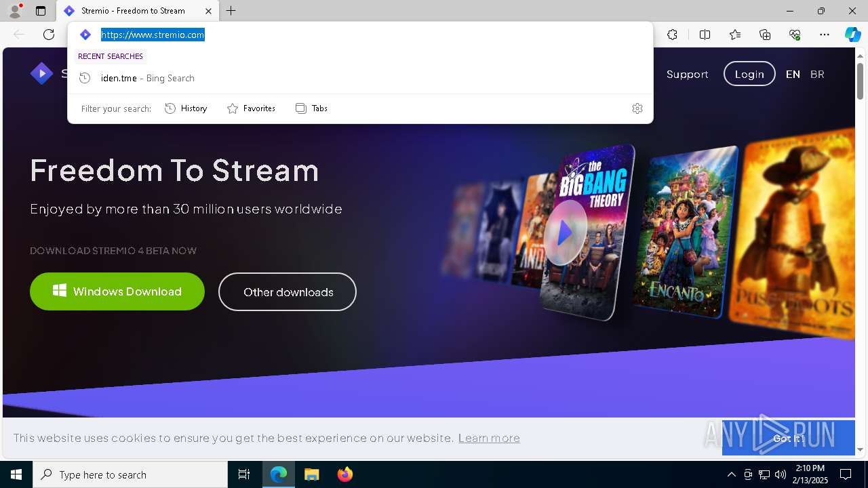This screenshot has width=868, height=488.
Task: Select the recent search iden.tme
Action: (x=360, y=78)
